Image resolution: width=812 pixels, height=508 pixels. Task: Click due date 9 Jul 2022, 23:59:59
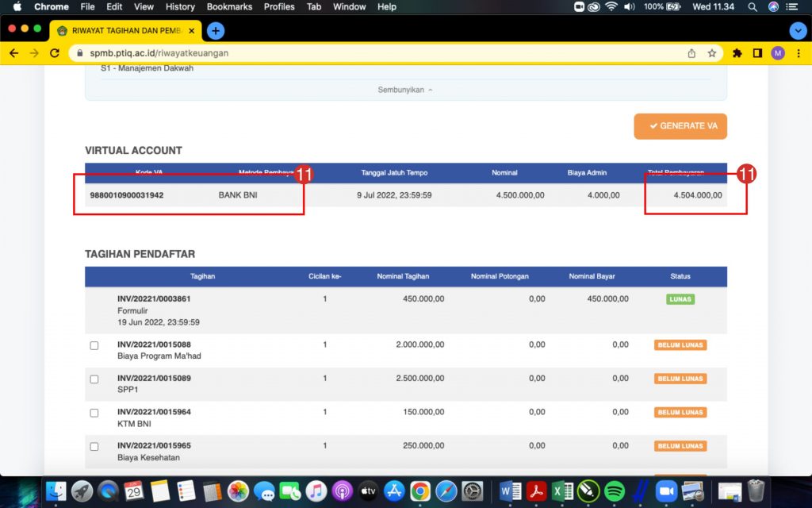(394, 195)
